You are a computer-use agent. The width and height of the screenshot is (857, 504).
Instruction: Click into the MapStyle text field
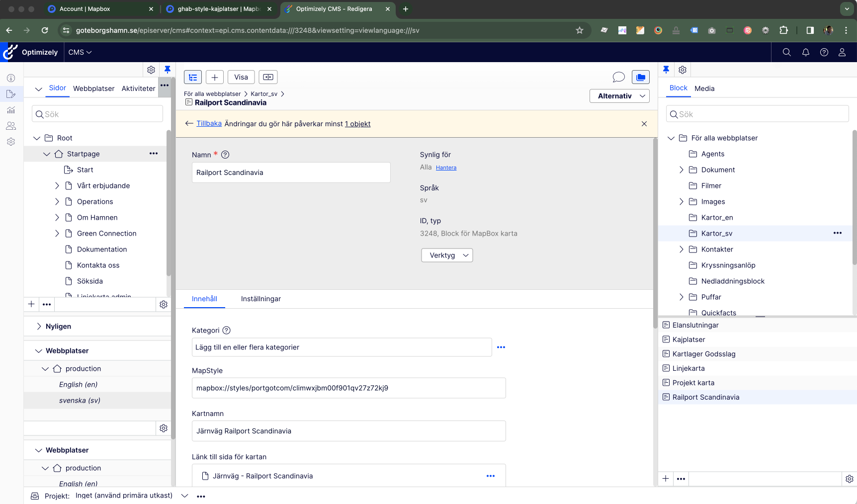tap(348, 388)
